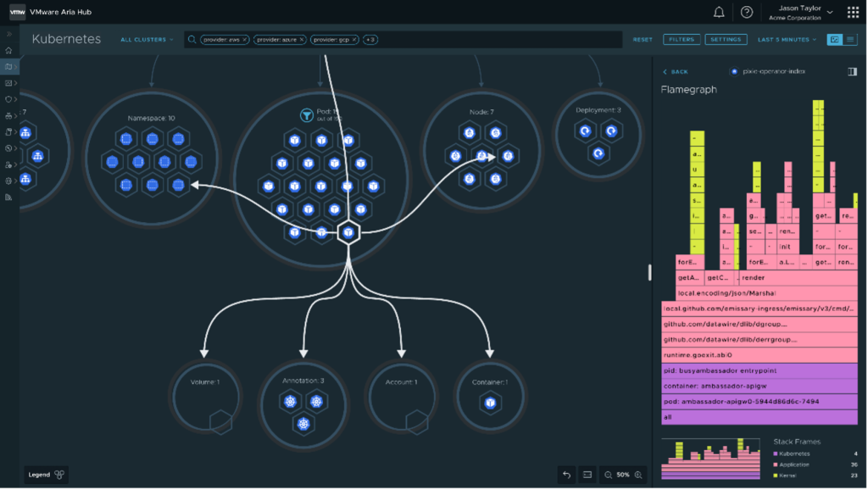Expand the left sidebar navigation
The width and height of the screenshot is (868, 490).
coord(9,34)
